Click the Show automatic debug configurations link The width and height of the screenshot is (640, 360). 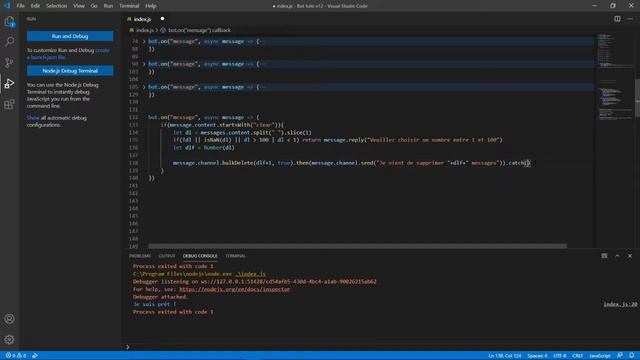[33, 118]
